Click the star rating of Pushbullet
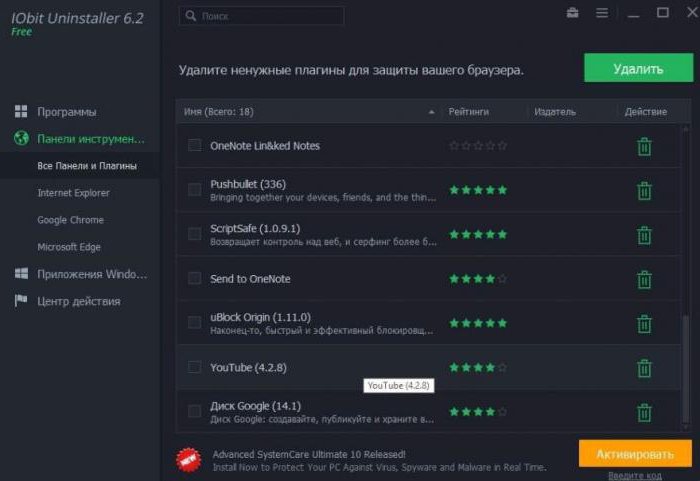 click(x=478, y=190)
